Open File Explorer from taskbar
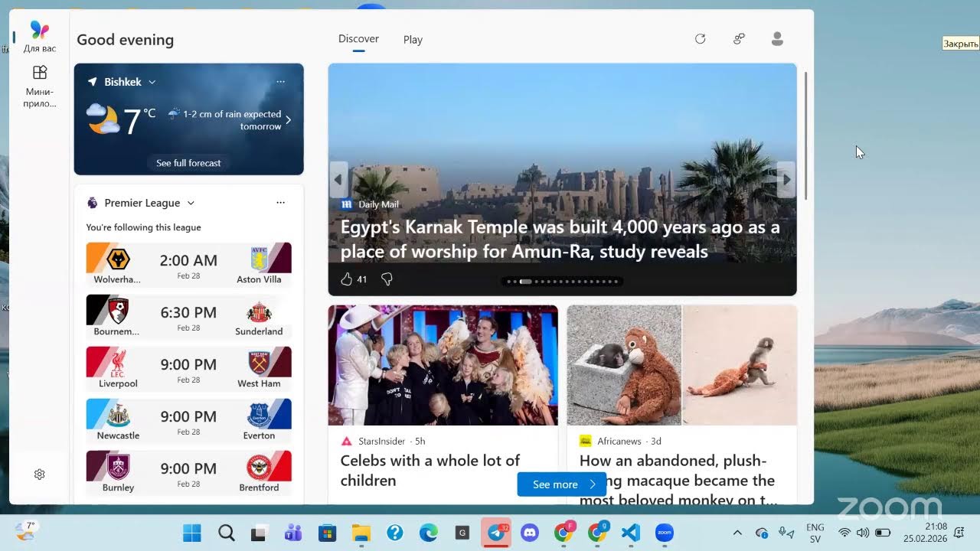Screen dimensions: 980x551 click(361, 533)
